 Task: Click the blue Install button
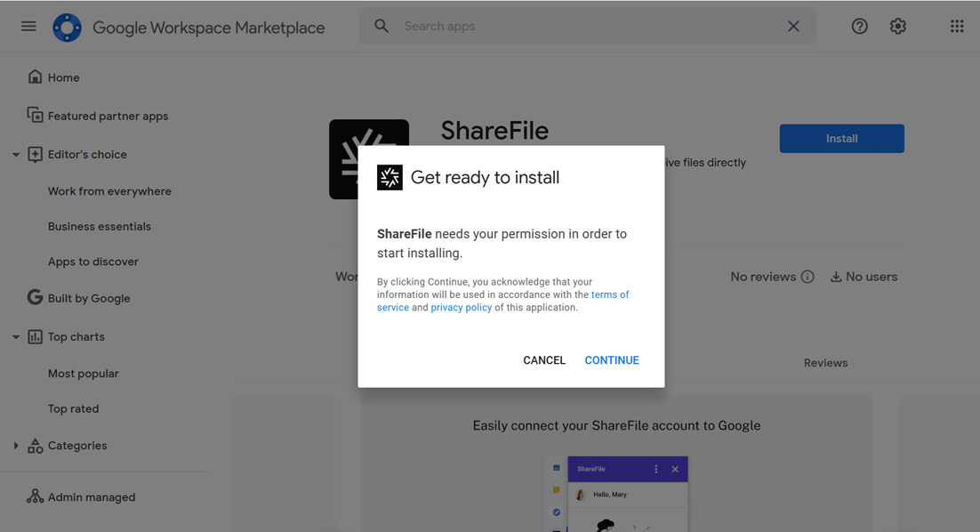tap(841, 138)
